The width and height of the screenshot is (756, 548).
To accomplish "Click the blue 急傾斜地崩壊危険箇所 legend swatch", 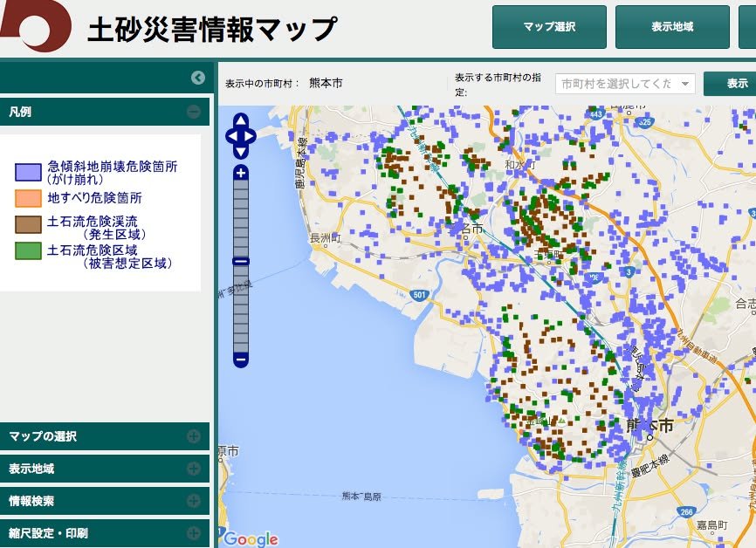I will pos(28,172).
